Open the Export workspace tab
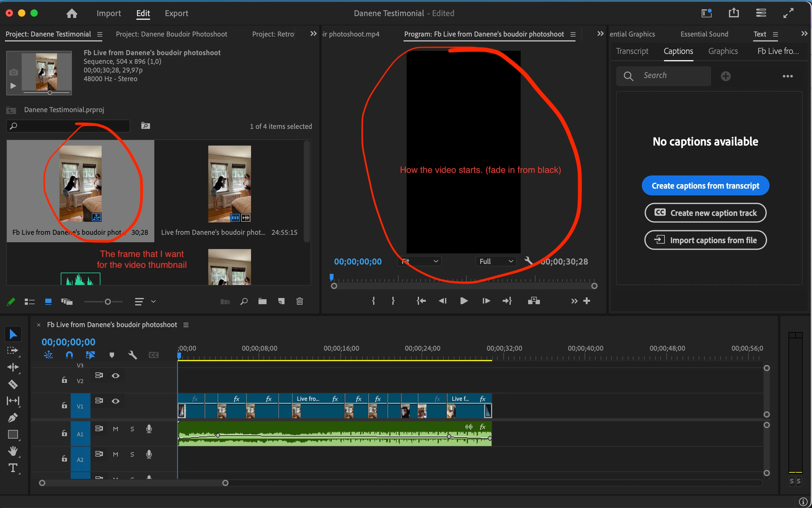 (x=176, y=13)
